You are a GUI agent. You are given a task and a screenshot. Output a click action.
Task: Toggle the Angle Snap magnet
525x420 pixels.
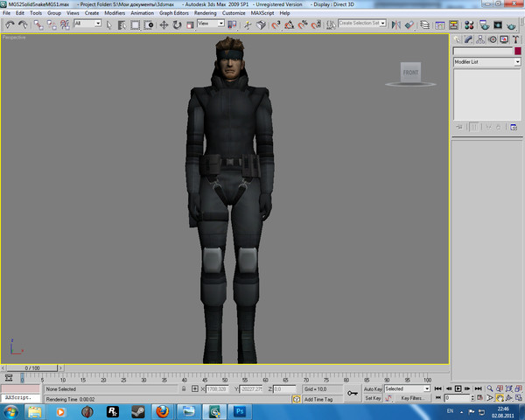290,25
